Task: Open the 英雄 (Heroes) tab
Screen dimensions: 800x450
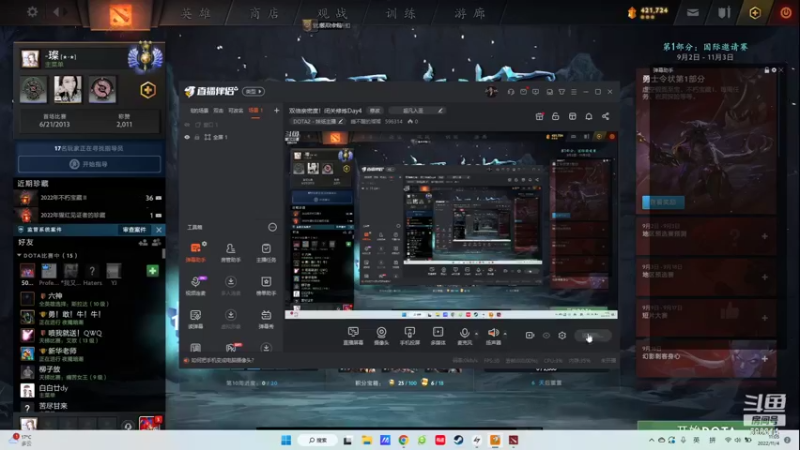Action: [196, 13]
